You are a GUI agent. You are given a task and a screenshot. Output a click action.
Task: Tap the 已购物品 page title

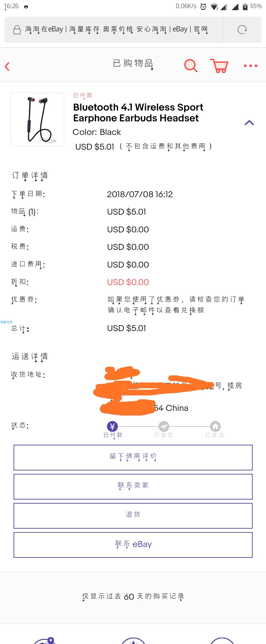pyautogui.click(x=133, y=64)
